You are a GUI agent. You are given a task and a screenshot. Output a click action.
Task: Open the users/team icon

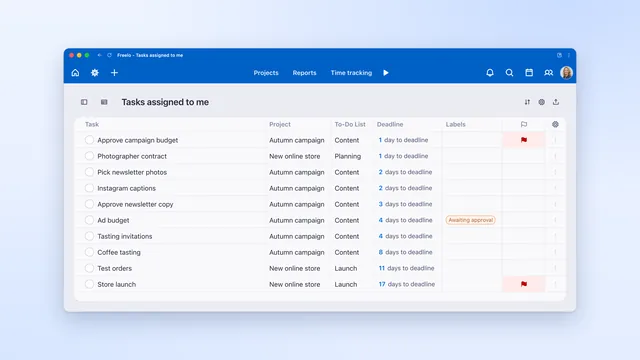548,73
